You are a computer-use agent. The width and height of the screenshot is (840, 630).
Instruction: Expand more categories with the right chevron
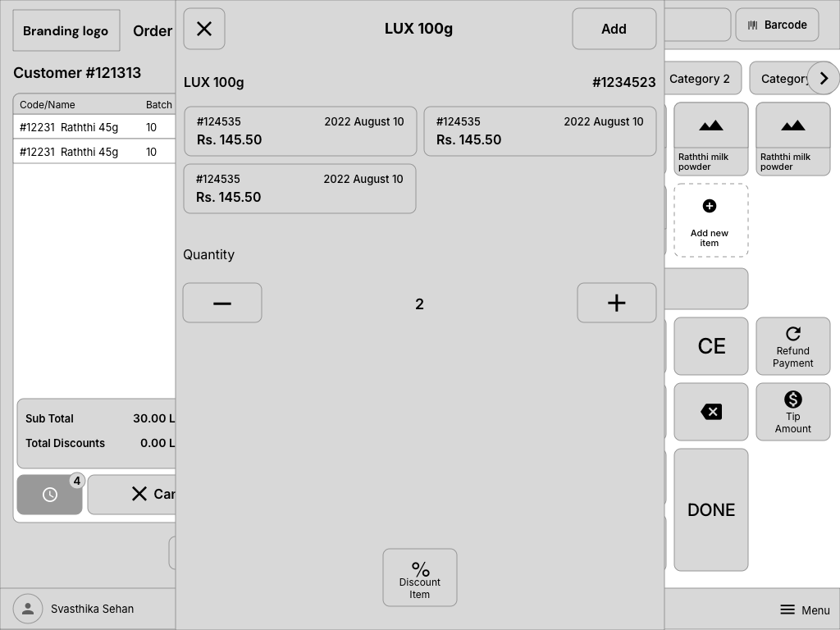click(824, 78)
